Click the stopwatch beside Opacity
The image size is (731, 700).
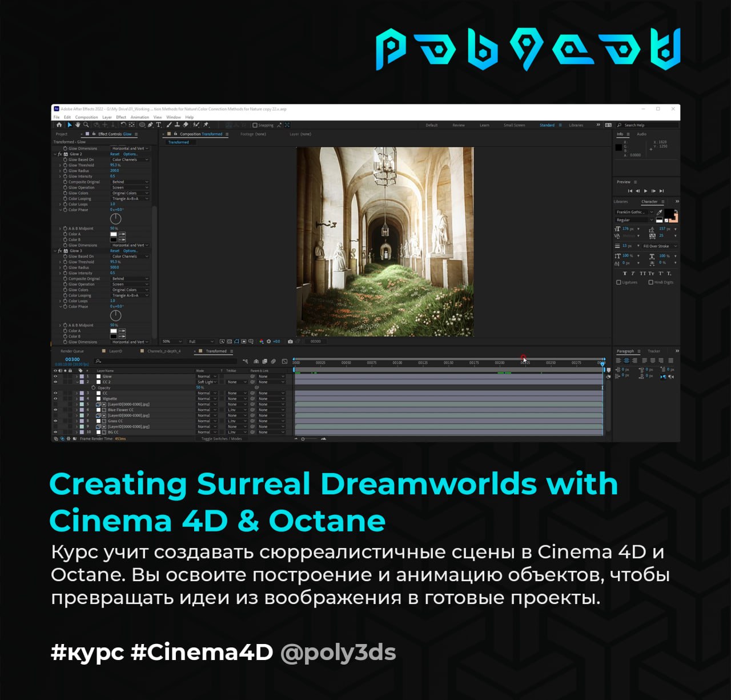point(93,387)
